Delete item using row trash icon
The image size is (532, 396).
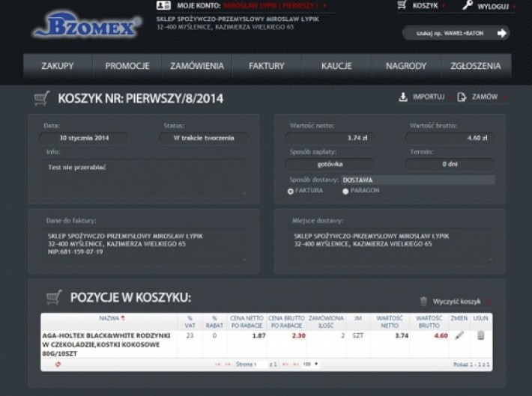pyautogui.click(x=480, y=336)
